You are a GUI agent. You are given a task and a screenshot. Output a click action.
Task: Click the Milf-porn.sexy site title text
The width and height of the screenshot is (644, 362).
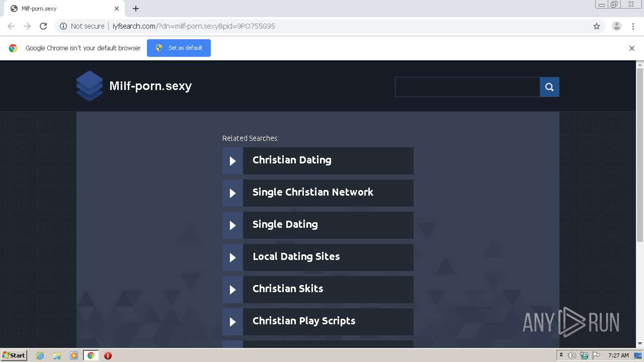tap(150, 86)
